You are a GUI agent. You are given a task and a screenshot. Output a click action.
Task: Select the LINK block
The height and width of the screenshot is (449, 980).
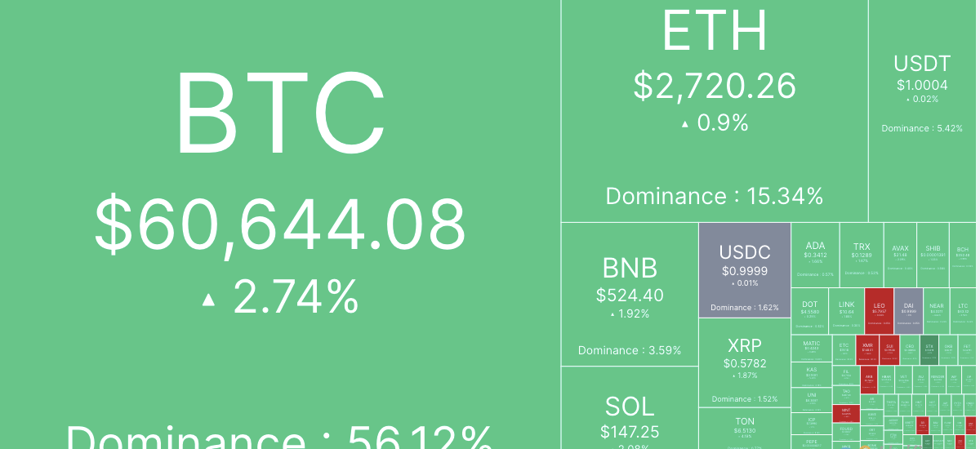coord(846,311)
